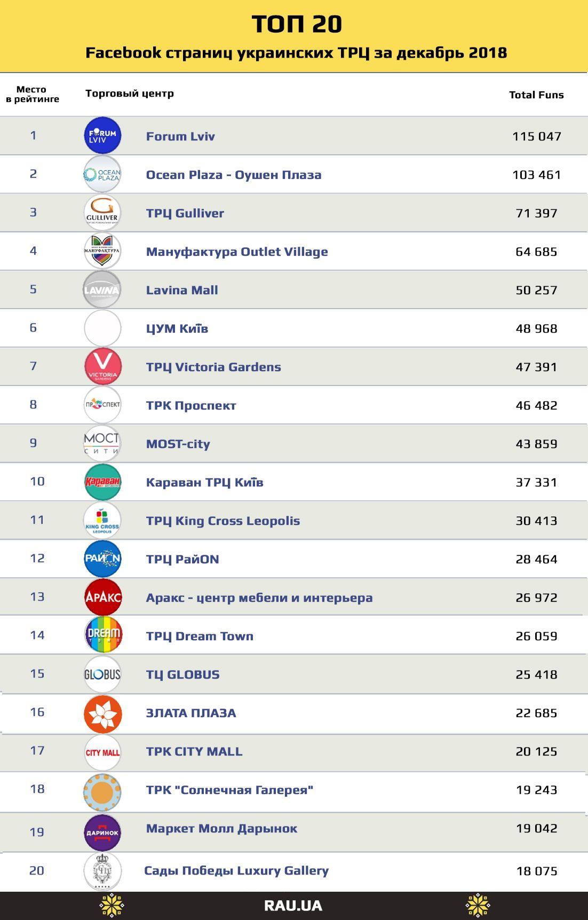588x920 pixels.
Task: Click the Аракс red logo icon
Action: [x=102, y=597]
